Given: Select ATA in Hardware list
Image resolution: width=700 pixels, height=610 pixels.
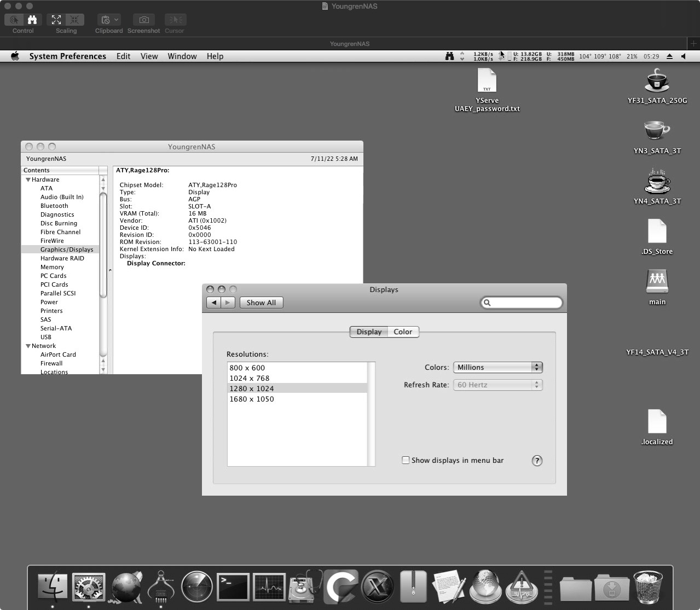Looking at the screenshot, I should tap(47, 188).
